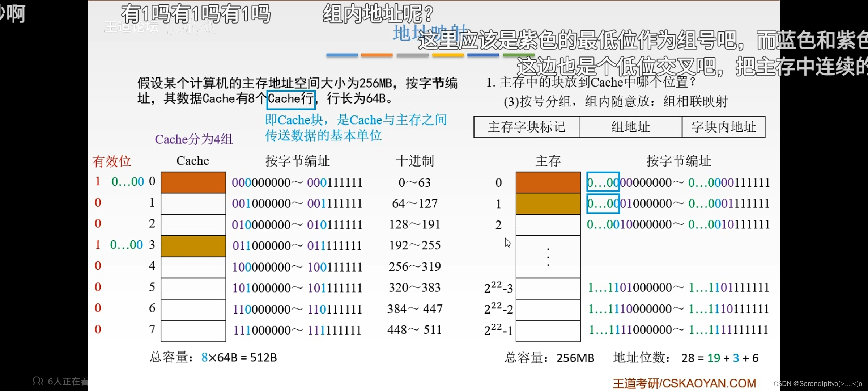Click the viewers icon beside 6人正在看
Viewport: 868px width, 391px height.
click(38, 381)
